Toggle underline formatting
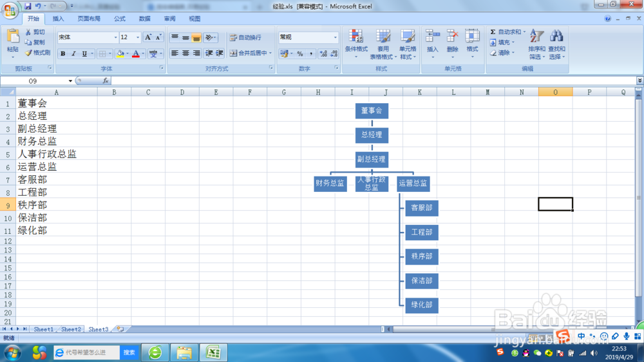This screenshot has width=644, height=362. click(84, 53)
